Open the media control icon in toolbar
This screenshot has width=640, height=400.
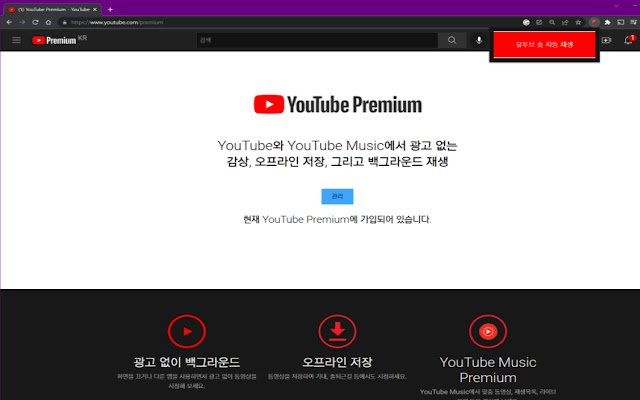[x=633, y=22]
